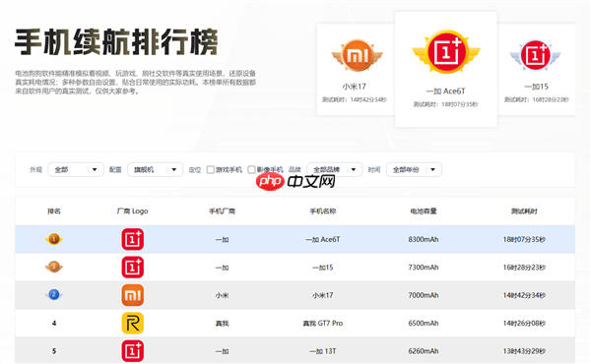
Task: Open the 全部品牌 brand dropdown
Action: coord(335,170)
